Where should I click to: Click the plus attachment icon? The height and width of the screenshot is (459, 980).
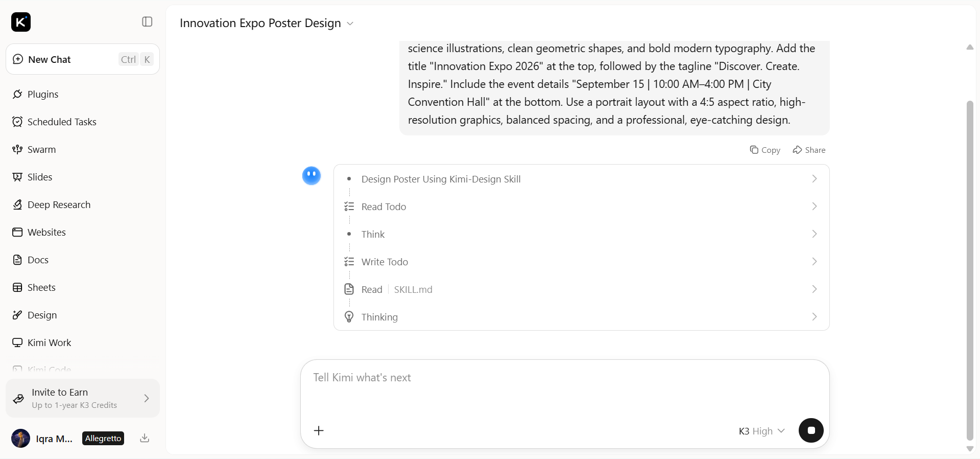pos(319,430)
